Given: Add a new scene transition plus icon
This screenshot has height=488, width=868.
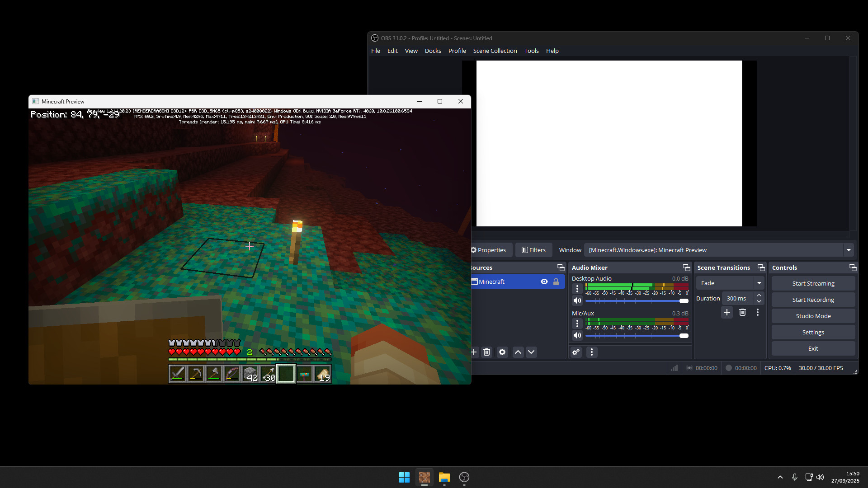Looking at the screenshot, I should [x=727, y=313].
